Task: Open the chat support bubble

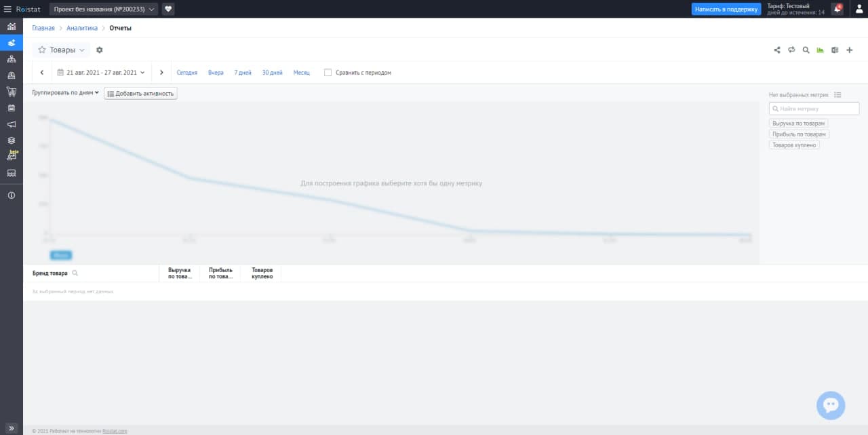Action: 831,405
